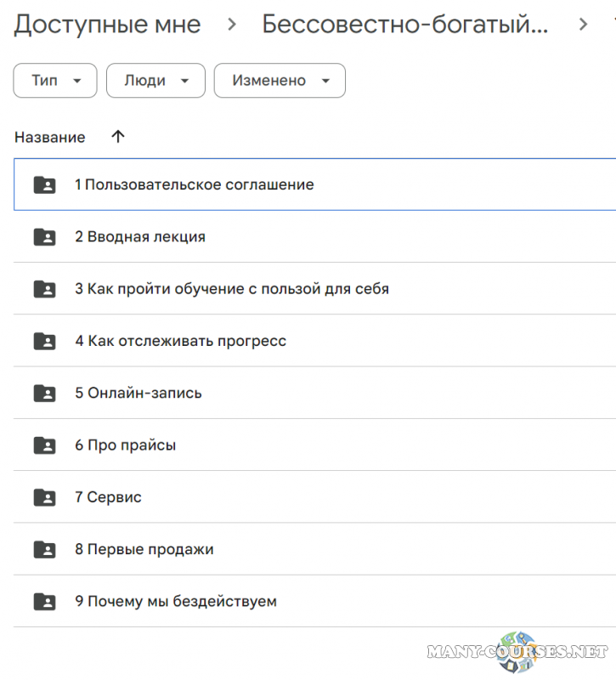Expand the Люди filter dropdown
This screenshot has width=616, height=680.
(x=155, y=81)
